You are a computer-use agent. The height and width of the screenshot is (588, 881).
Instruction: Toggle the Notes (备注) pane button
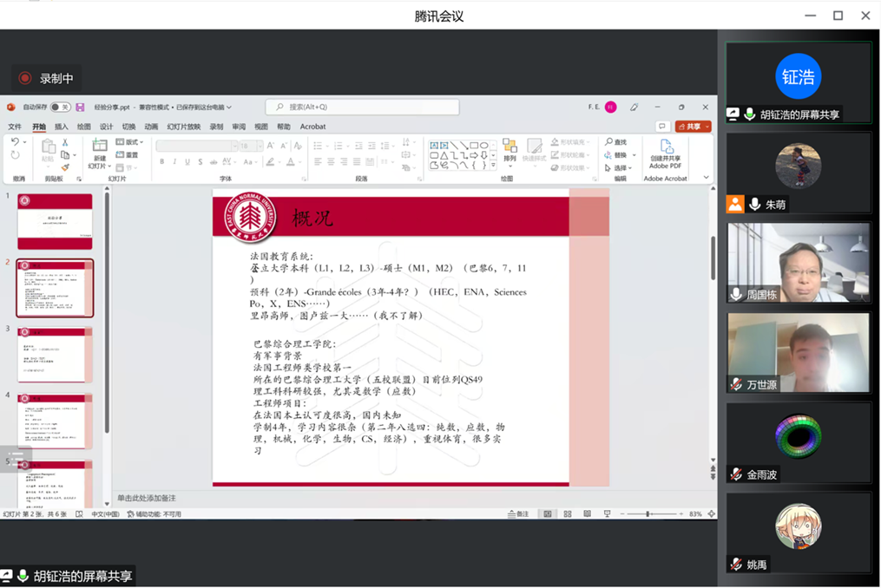coord(518,514)
